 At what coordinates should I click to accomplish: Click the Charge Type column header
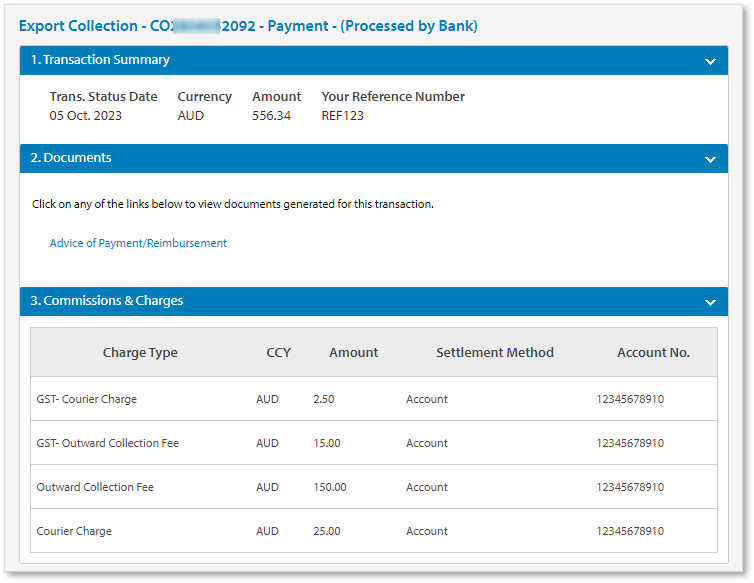coord(140,353)
